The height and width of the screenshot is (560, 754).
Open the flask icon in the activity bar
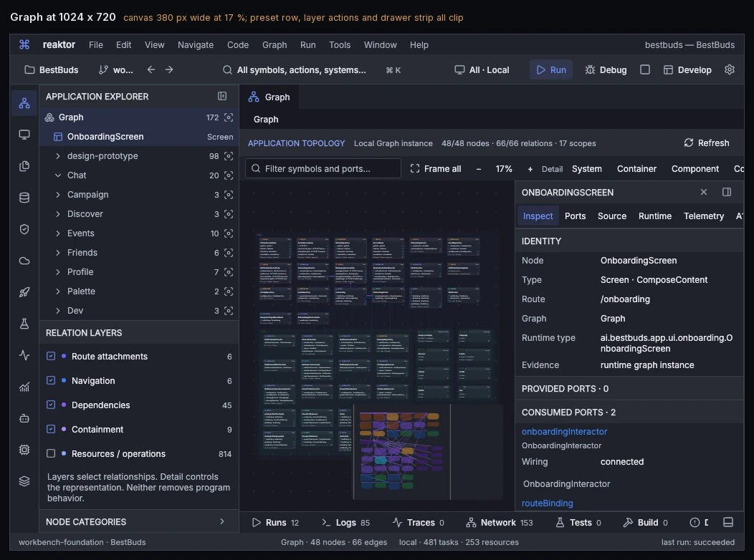click(24, 324)
